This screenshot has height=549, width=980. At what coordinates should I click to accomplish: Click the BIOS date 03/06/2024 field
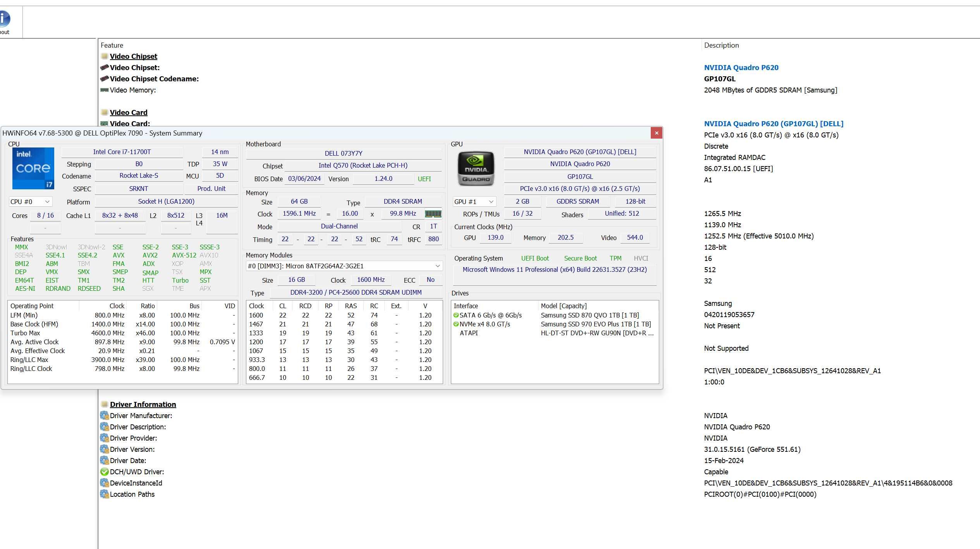click(x=304, y=178)
